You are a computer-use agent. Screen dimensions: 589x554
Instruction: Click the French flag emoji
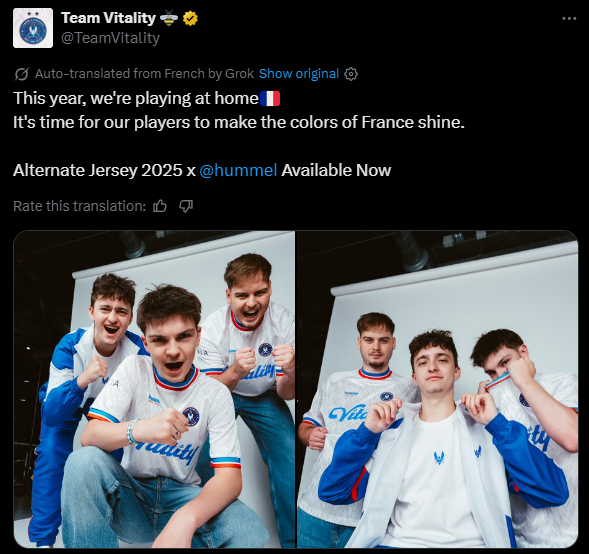point(270,99)
